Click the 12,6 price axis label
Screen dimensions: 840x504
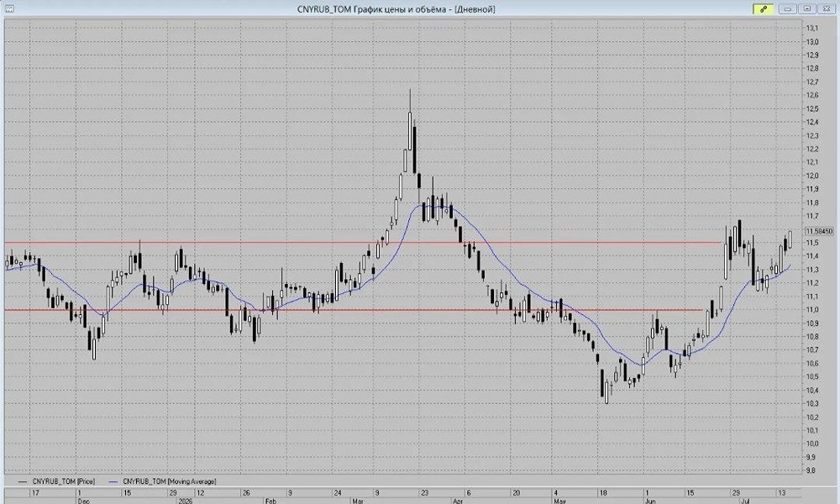812,95
